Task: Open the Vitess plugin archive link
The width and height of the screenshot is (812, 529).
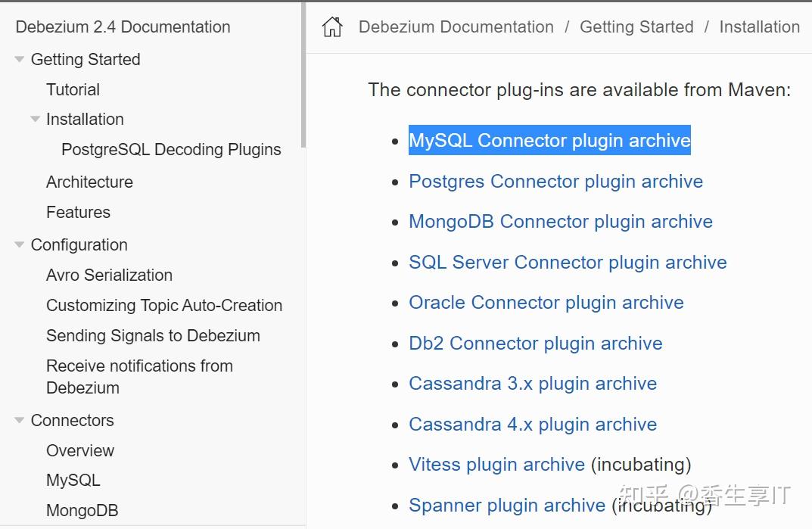Action: (496, 464)
